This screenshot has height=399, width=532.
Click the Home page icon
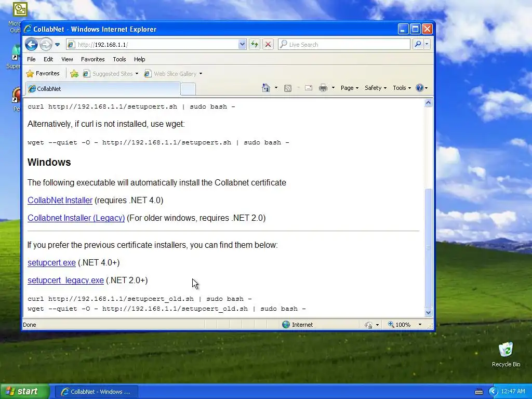coord(266,88)
